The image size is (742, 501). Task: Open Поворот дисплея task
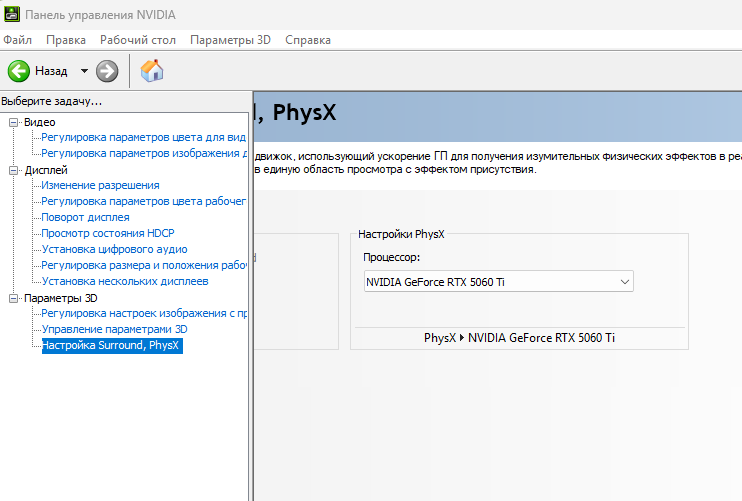click(x=85, y=218)
